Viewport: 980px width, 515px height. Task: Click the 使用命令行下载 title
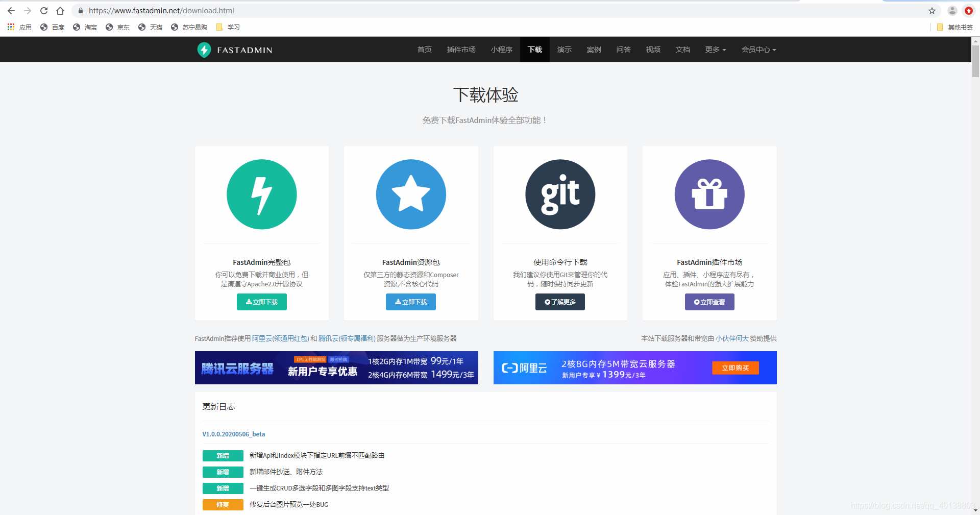click(x=560, y=262)
